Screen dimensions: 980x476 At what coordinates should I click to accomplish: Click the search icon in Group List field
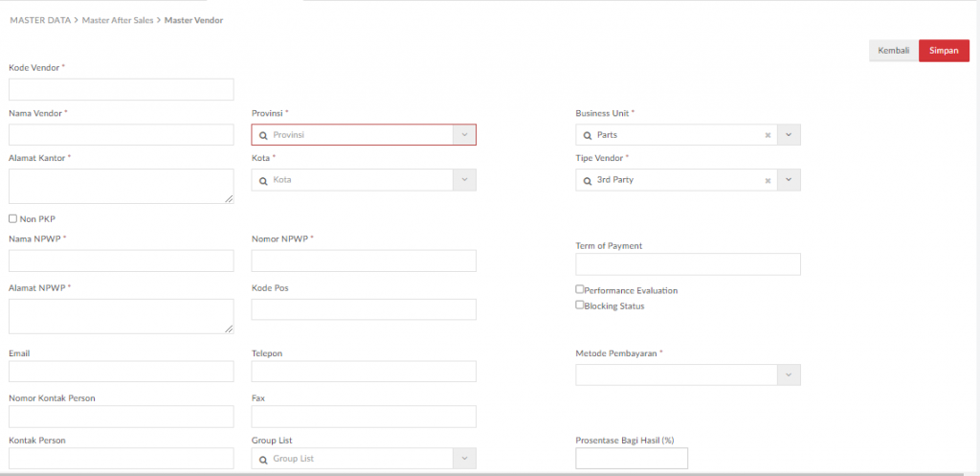point(263,459)
